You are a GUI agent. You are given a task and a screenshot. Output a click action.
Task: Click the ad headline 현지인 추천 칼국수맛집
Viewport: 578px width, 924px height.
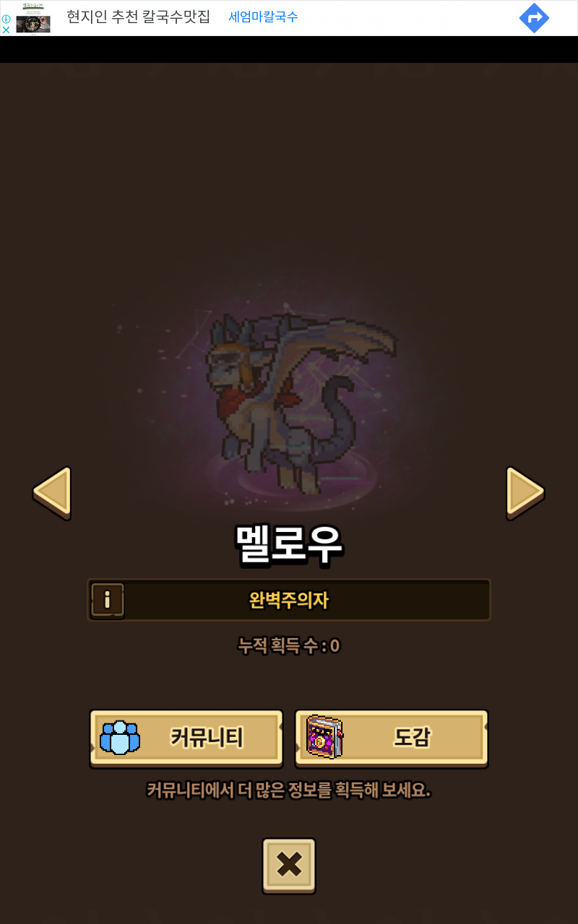pos(139,17)
